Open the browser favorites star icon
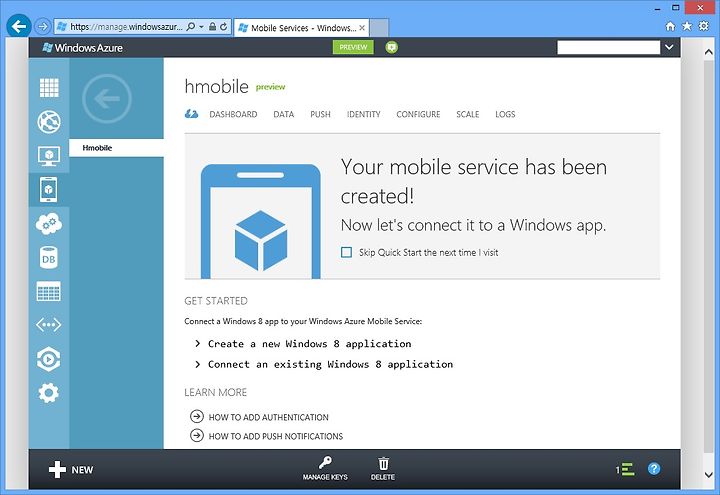Image resolution: width=720 pixels, height=495 pixels. coord(687,26)
